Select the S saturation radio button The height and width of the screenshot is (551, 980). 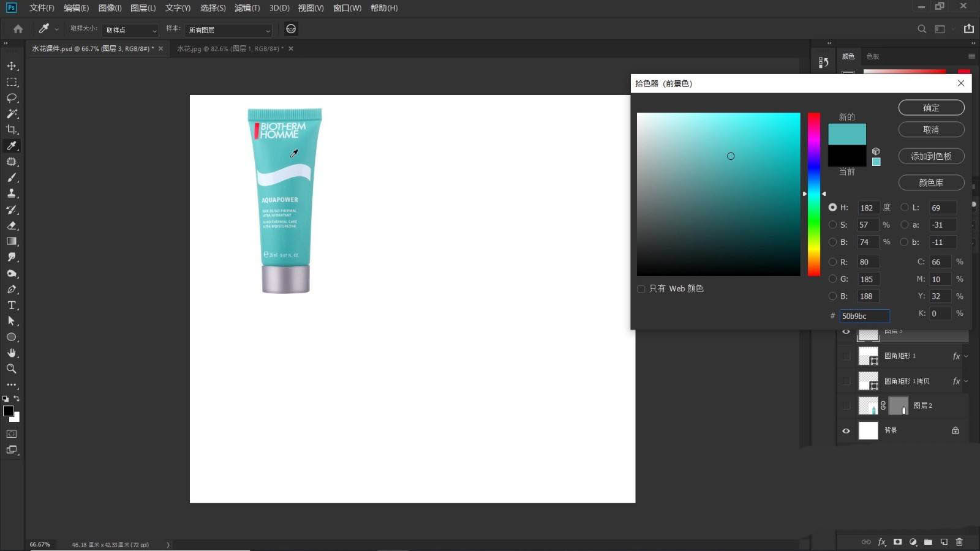(x=832, y=225)
